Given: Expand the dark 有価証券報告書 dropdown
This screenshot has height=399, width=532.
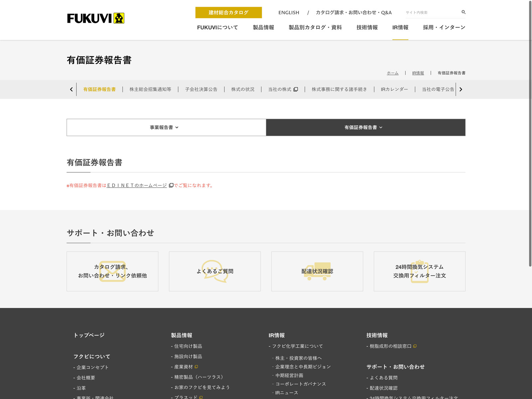Looking at the screenshot, I should (366, 127).
